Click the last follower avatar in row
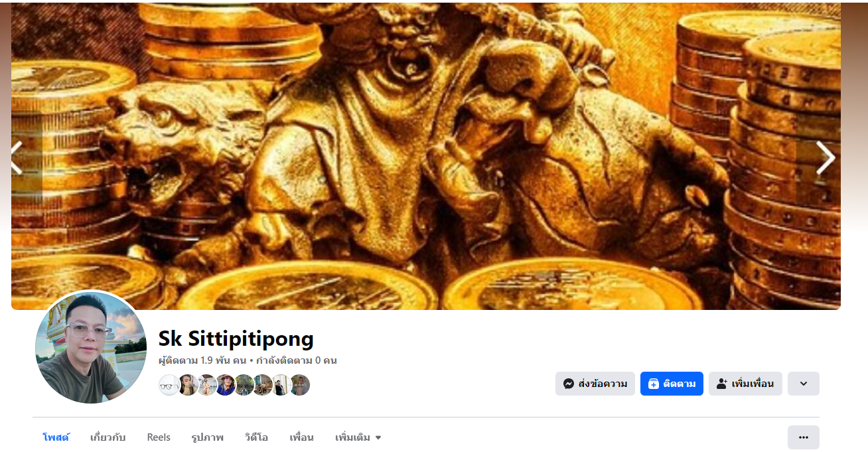This screenshot has width=868, height=452. click(299, 385)
